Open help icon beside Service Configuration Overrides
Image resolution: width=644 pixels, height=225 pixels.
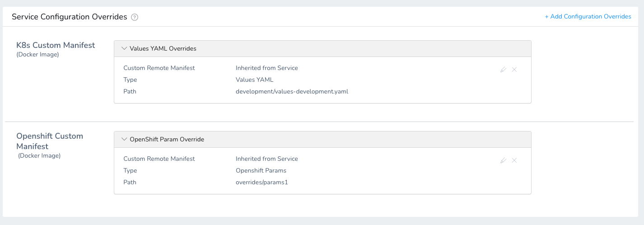tap(134, 17)
